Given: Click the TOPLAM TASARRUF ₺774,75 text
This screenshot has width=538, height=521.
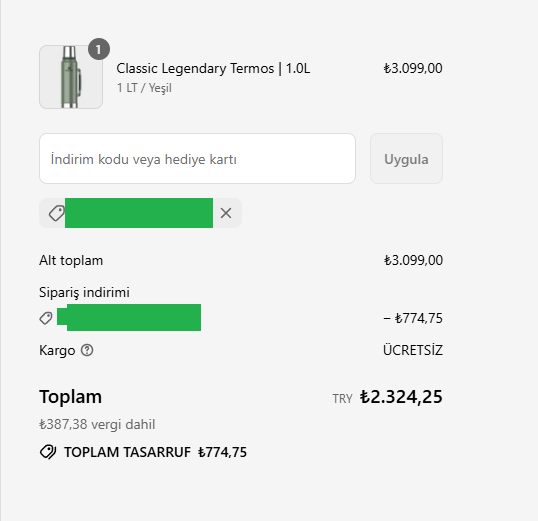Looking at the screenshot, I should click(x=155, y=452).
